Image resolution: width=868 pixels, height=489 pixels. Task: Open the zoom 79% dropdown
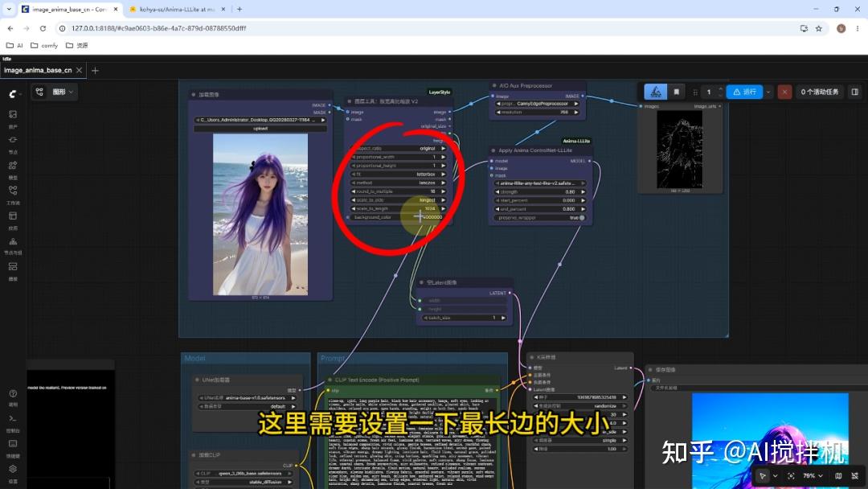point(813,475)
